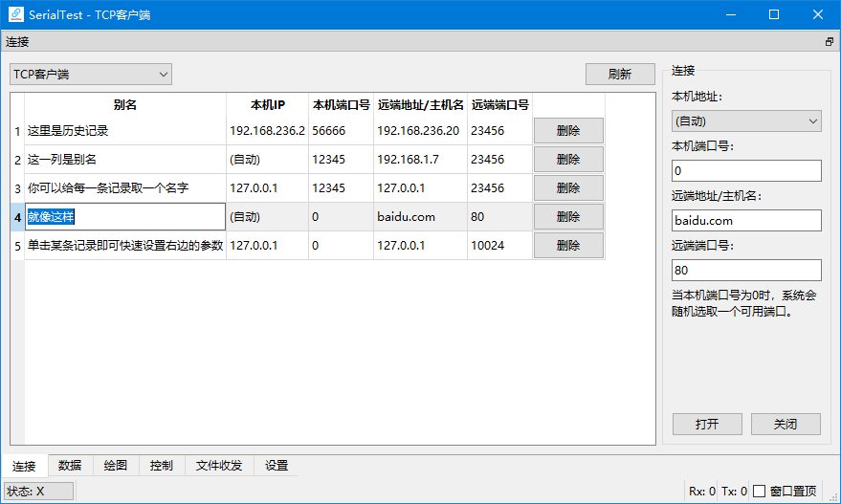Close the SerialTest window
Image resolution: width=841 pixels, height=504 pixels.
click(x=818, y=14)
